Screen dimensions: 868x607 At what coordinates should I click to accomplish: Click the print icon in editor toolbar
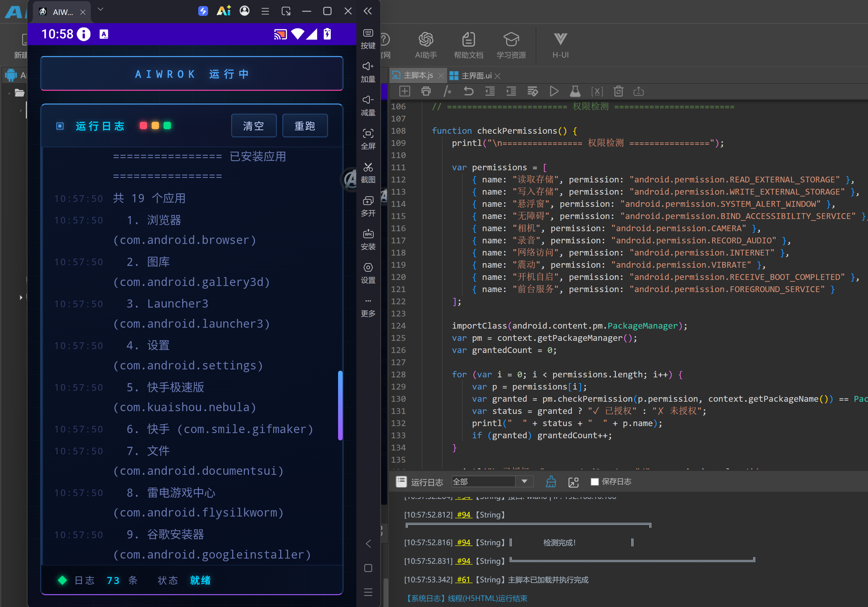point(426,91)
